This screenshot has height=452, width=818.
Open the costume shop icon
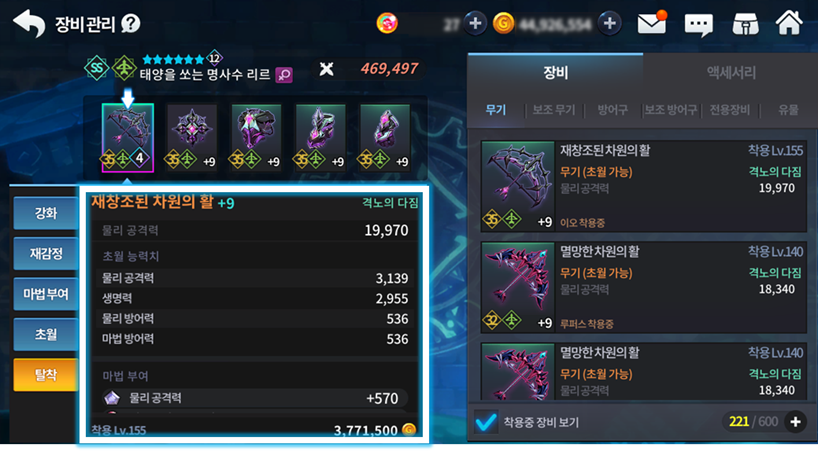(x=745, y=24)
